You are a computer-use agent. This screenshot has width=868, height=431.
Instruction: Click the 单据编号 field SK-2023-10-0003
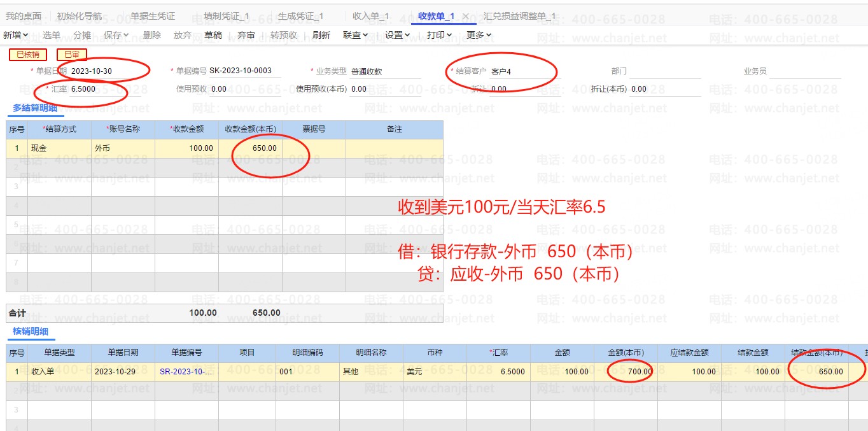244,71
